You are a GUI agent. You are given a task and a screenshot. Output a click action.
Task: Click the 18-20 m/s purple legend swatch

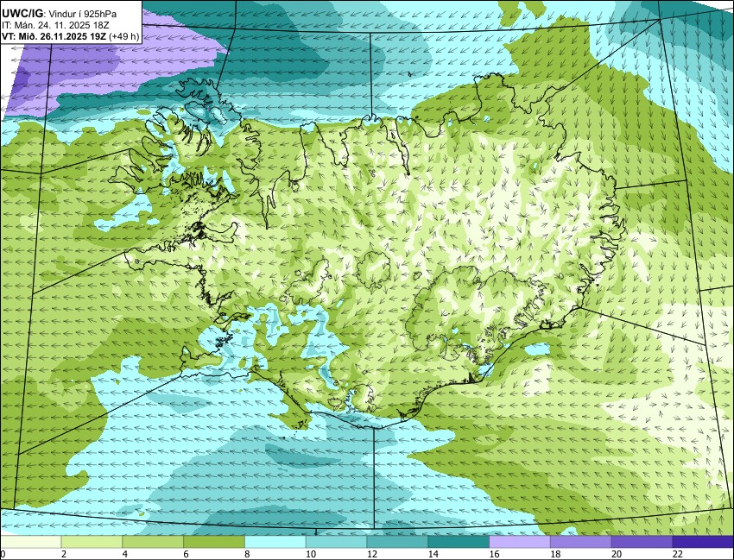click(581, 542)
